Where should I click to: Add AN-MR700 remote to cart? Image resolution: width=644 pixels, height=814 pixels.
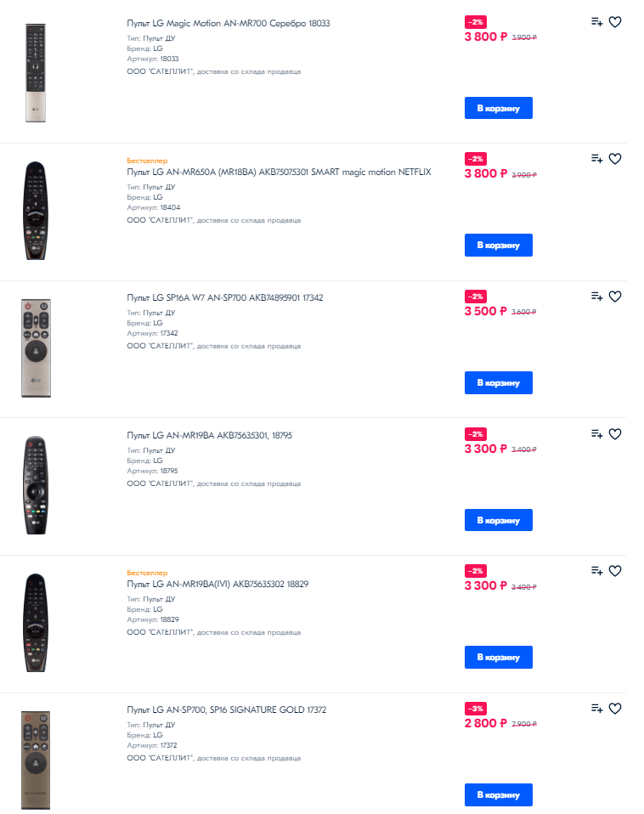tap(498, 108)
